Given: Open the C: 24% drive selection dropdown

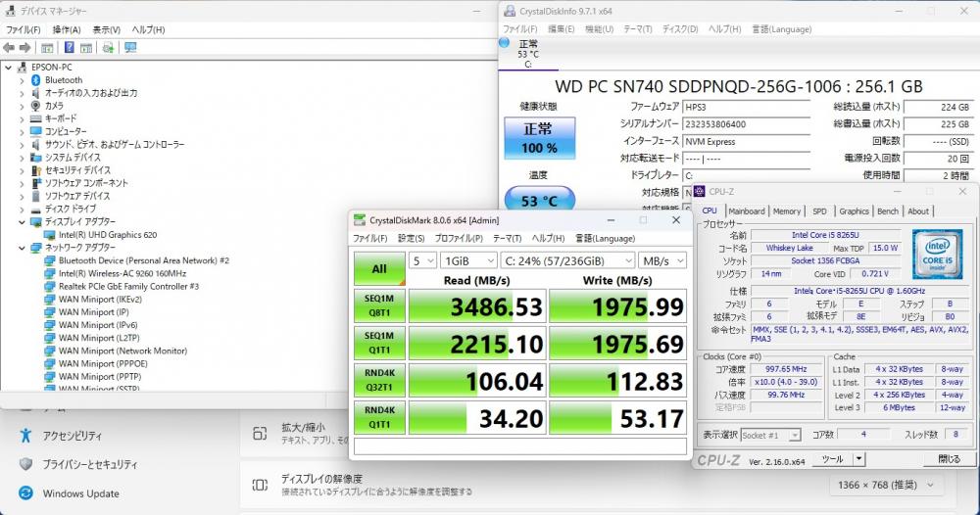Looking at the screenshot, I should 567,261.
